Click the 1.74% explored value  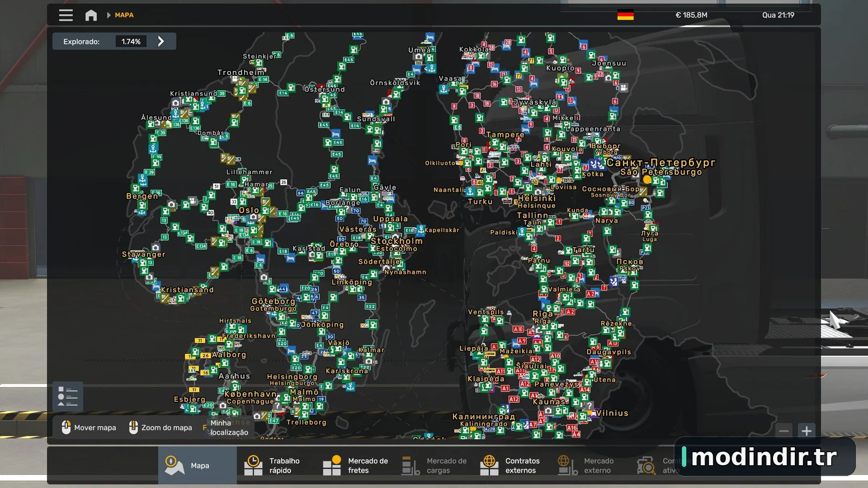pyautogui.click(x=131, y=41)
